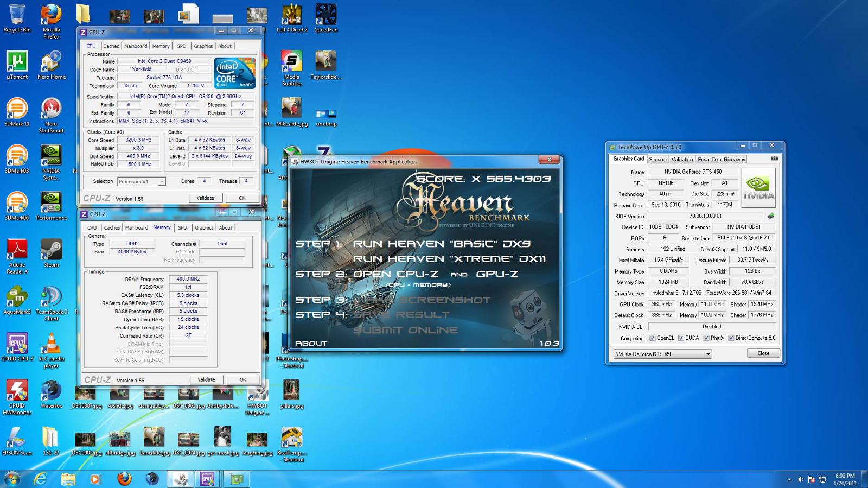Switch to Sensors tab in GPU-Z
This screenshot has height=488, width=868.
click(x=658, y=160)
